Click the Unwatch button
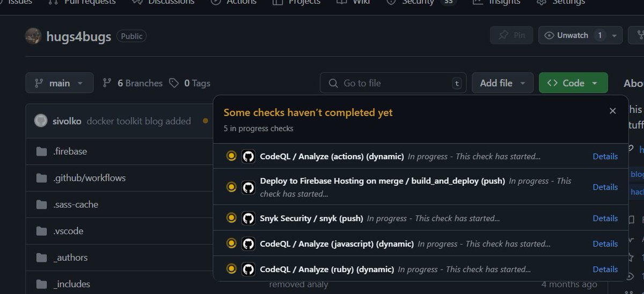The width and height of the screenshot is (644, 294). (x=573, y=35)
